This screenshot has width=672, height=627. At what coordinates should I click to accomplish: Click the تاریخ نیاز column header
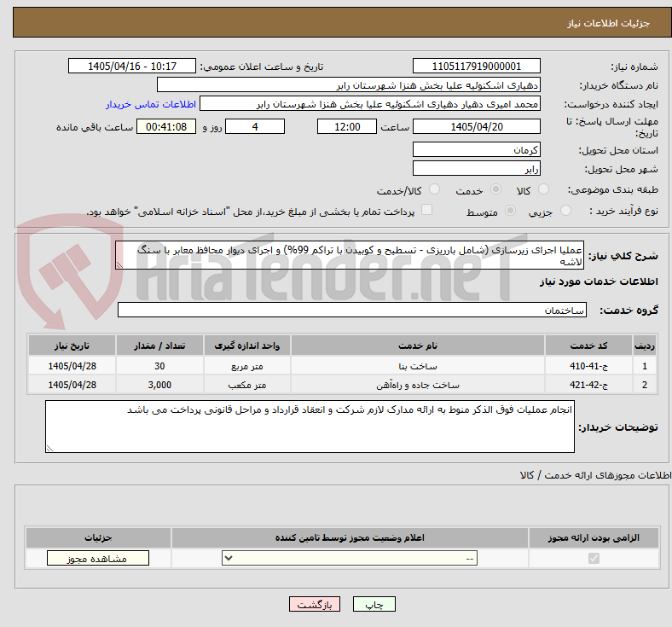72,345
